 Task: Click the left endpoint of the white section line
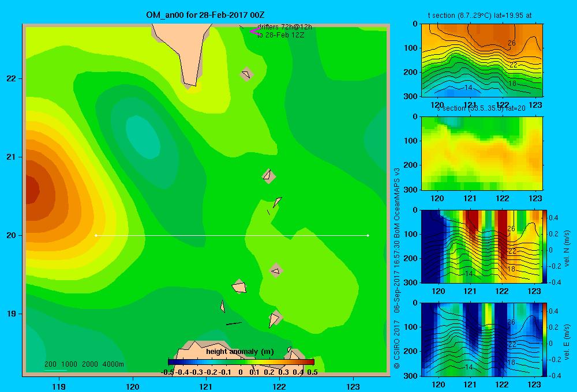(96, 235)
